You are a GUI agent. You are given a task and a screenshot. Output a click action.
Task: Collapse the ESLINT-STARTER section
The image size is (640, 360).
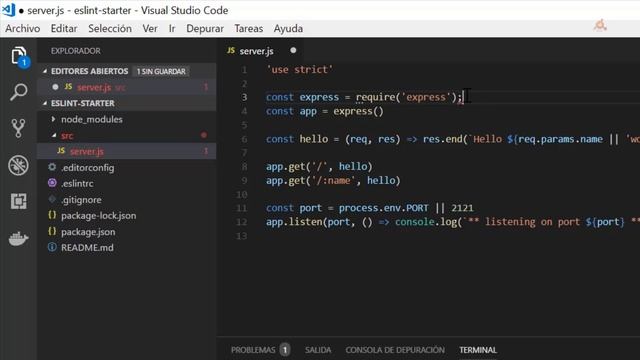point(45,103)
